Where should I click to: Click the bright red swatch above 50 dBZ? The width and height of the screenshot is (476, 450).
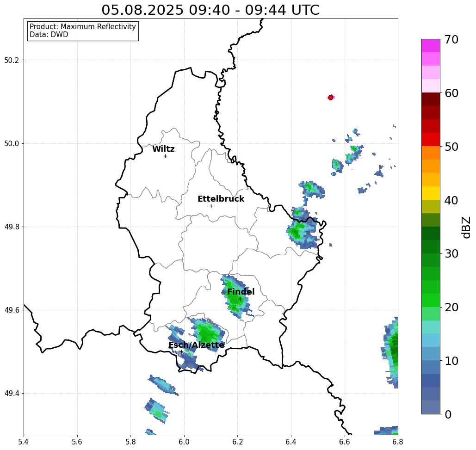pos(431,140)
